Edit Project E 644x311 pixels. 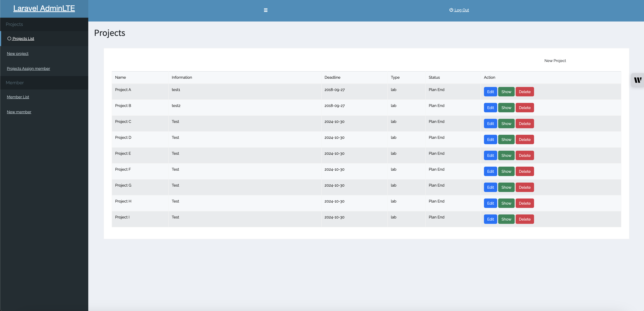[x=490, y=155]
